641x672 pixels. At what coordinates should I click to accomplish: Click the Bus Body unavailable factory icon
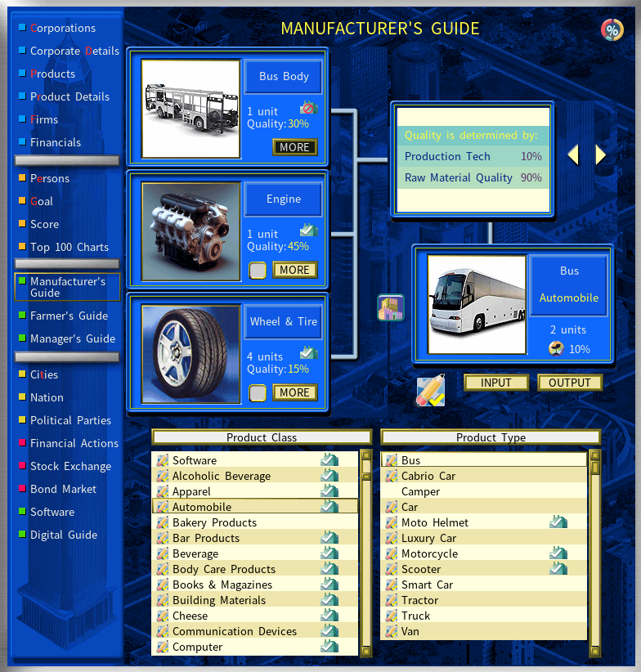pyautogui.click(x=308, y=108)
